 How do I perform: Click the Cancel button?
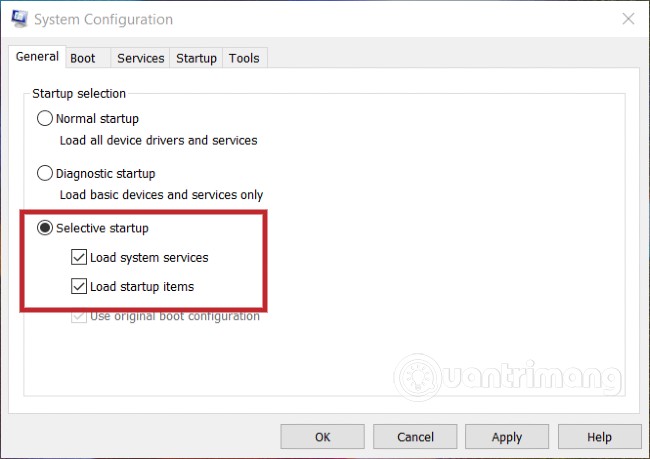click(415, 437)
